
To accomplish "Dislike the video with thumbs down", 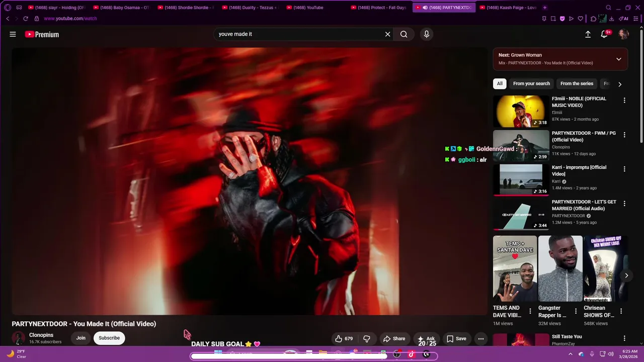I will (367, 338).
